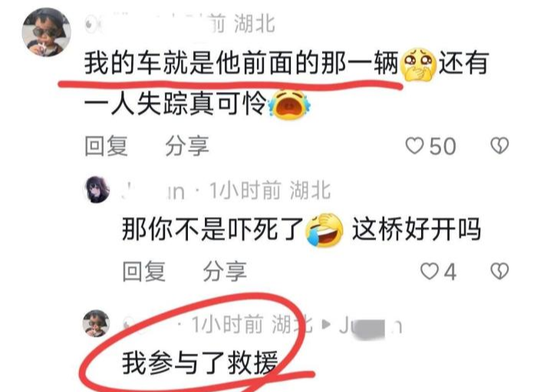Click 回复 under the first comment
The height and width of the screenshot is (392, 537).
(x=106, y=147)
